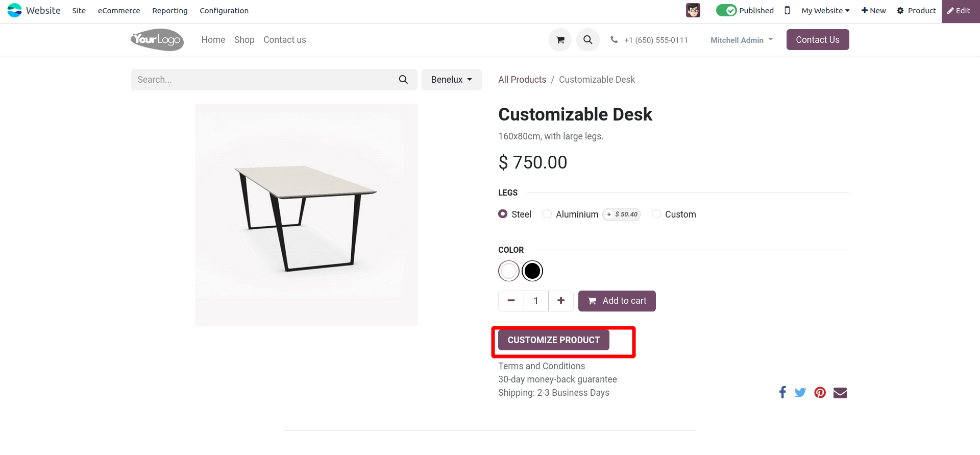Viewport: 980px width, 455px height.
Task: Open mobile preview icon
Action: point(787,10)
